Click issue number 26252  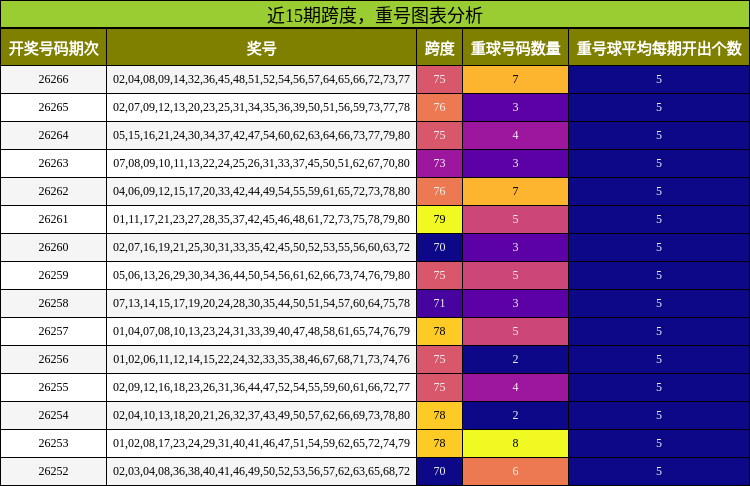pos(54,471)
